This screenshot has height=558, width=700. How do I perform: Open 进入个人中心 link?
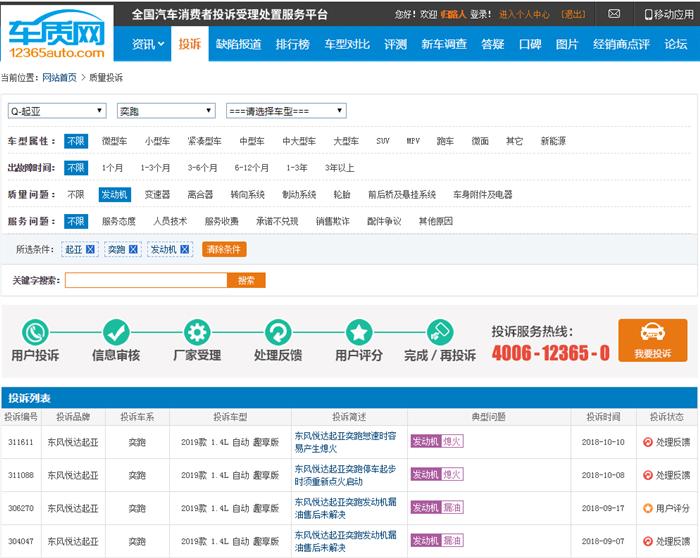(524, 14)
